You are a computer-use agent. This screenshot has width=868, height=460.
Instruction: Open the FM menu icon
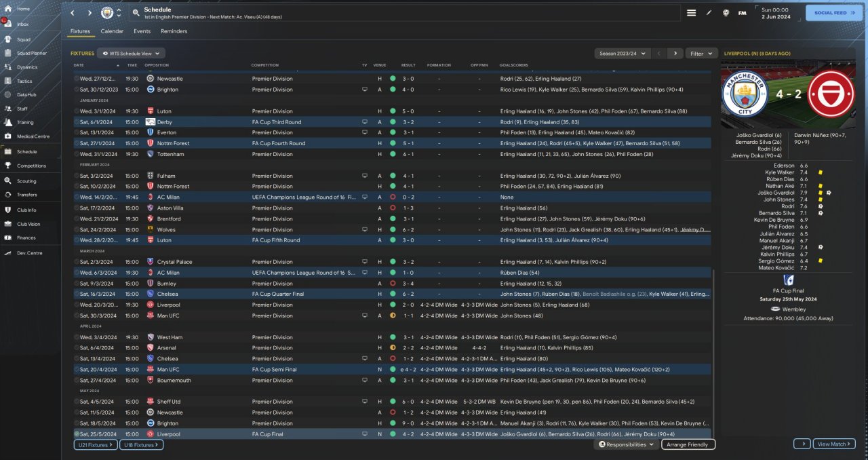tap(742, 13)
